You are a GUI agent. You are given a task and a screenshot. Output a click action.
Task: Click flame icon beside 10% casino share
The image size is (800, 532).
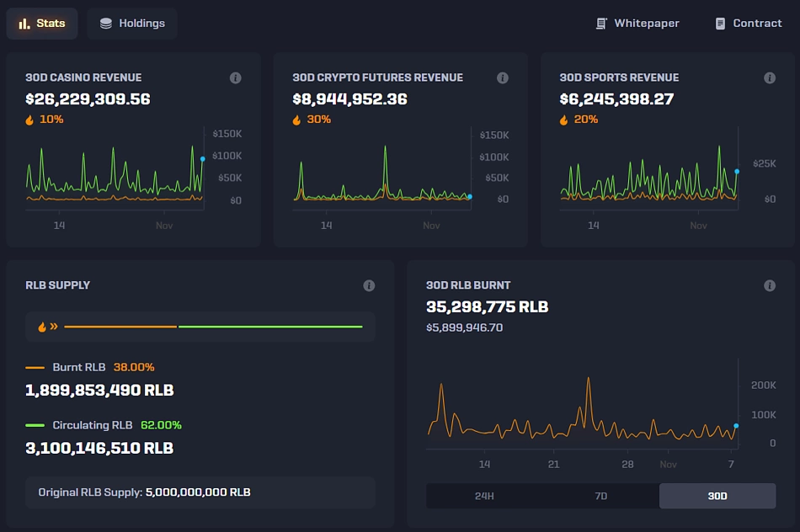click(x=29, y=120)
